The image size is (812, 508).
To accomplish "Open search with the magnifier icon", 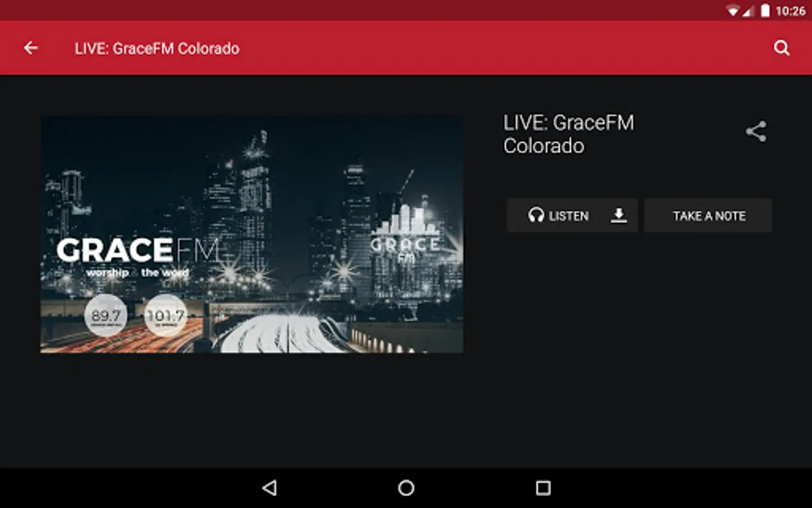I will click(782, 48).
